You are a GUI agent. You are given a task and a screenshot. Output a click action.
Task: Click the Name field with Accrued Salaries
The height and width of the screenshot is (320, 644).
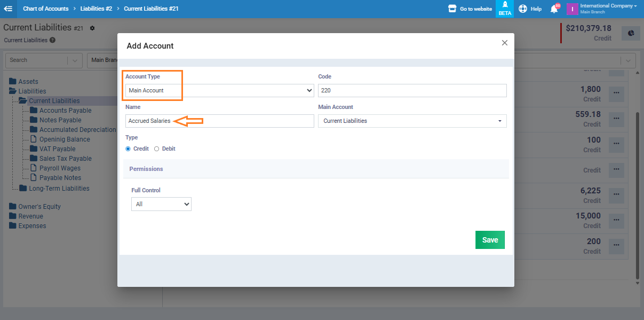point(219,121)
